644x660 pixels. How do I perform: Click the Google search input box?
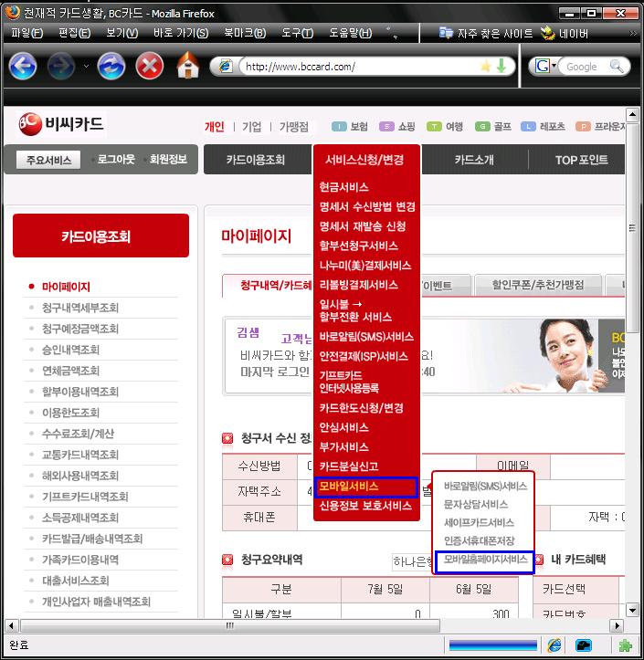[586, 67]
